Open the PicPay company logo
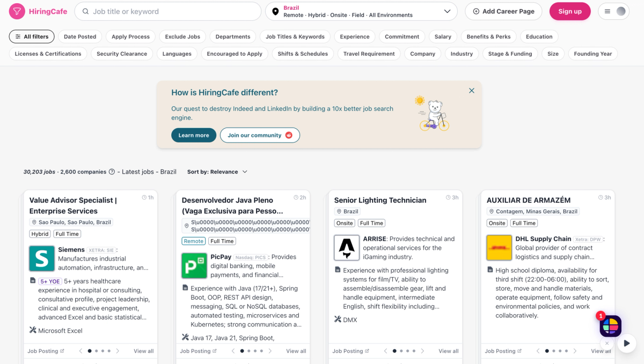 tap(194, 266)
